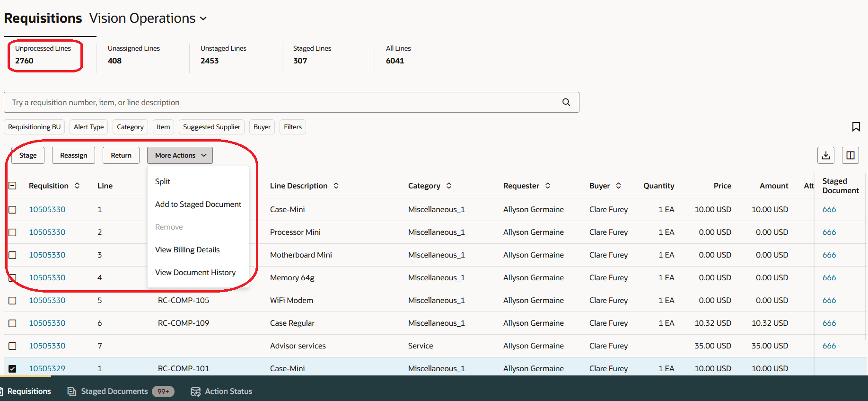868x401 pixels.
Task: Sort by the Buyer column header
Action: [618, 186]
